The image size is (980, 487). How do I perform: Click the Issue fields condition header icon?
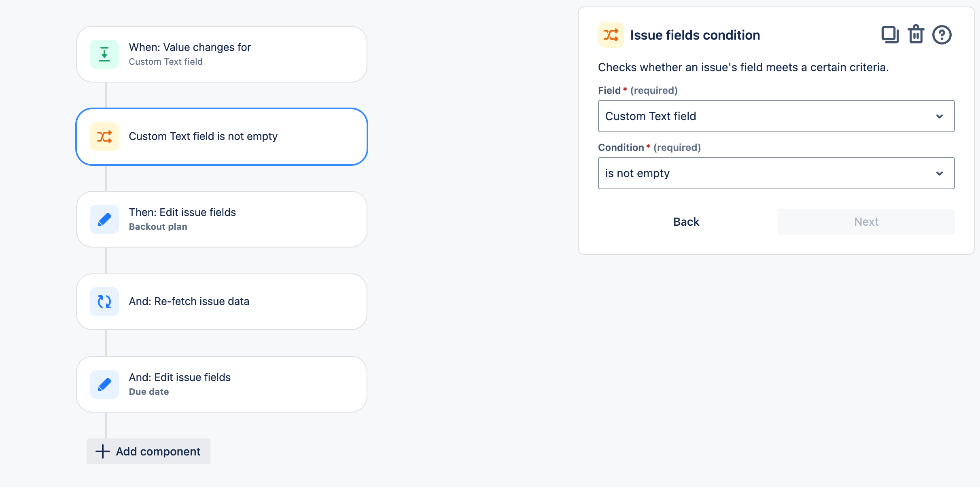[x=611, y=35]
